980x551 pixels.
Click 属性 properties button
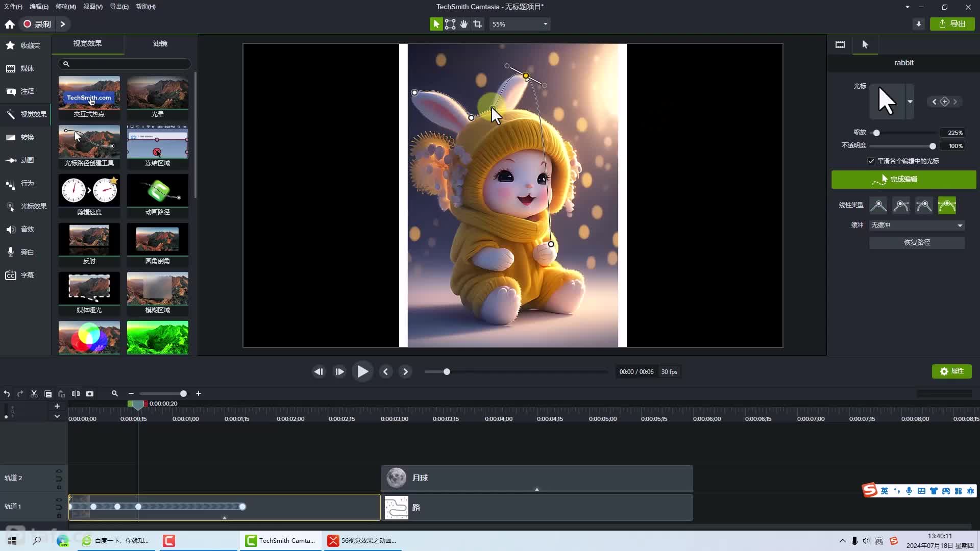951,371
